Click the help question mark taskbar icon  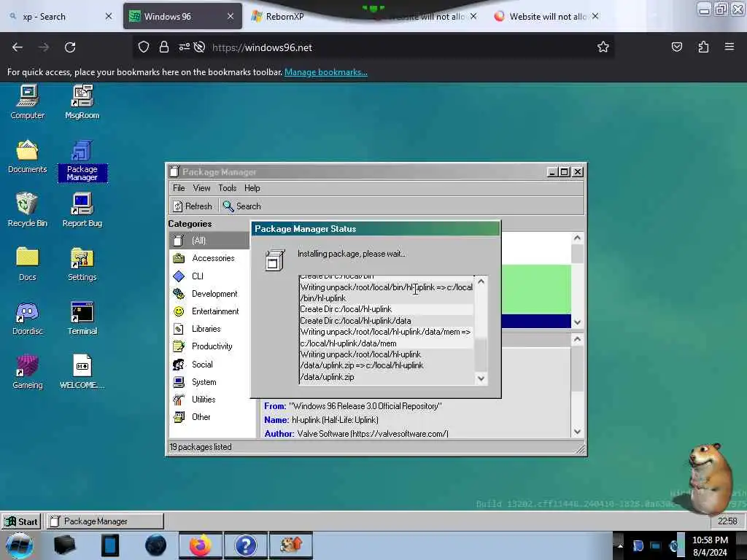coord(245,545)
